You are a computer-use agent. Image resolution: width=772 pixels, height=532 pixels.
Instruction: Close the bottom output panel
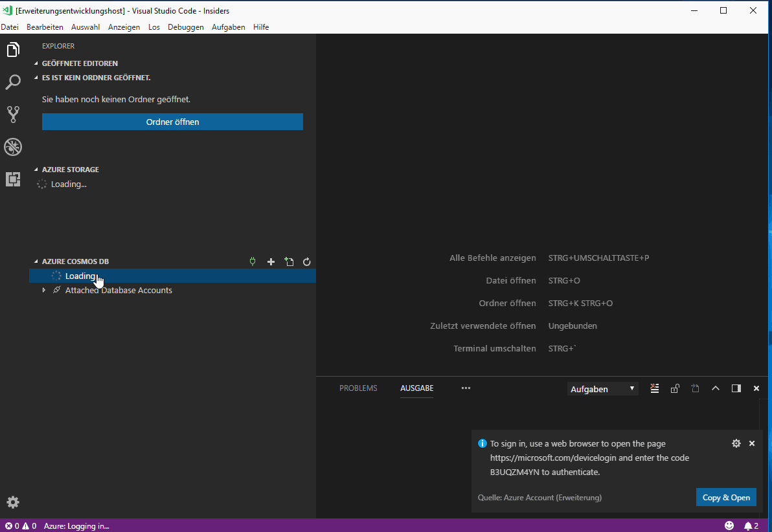[x=756, y=389]
